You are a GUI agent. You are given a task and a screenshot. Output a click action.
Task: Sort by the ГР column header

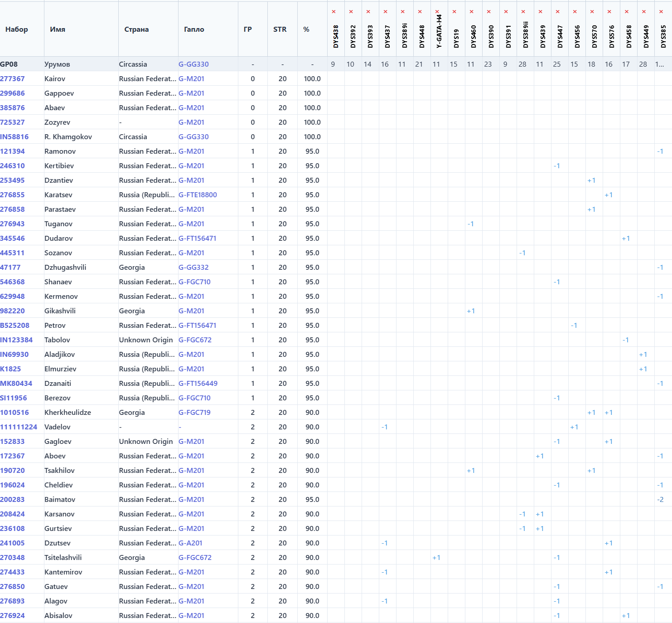[247, 29]
